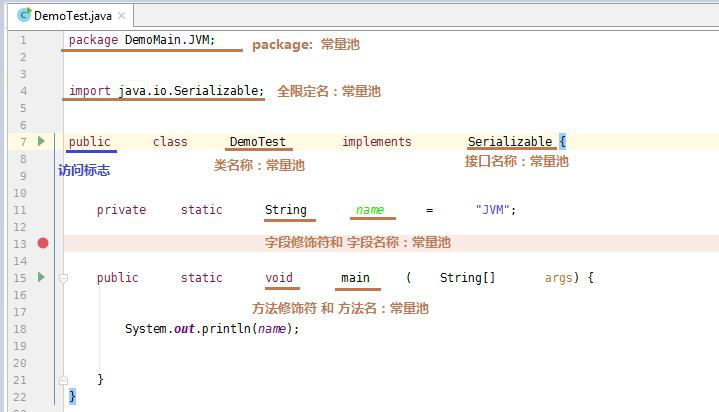Image resolution: width=719 pixels, height=412 pixels.
Task: Close the DemoTest.java tab
Action: click(x=121, y=16)
